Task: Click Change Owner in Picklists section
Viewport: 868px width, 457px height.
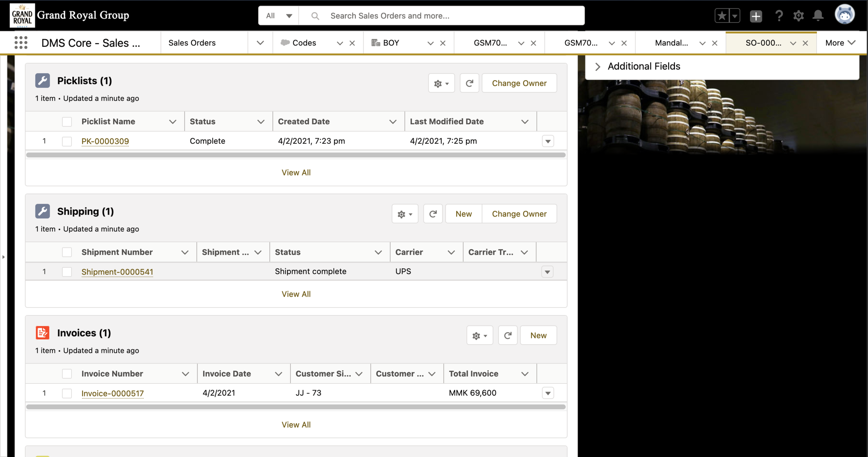Action: (x=519, y=83)
